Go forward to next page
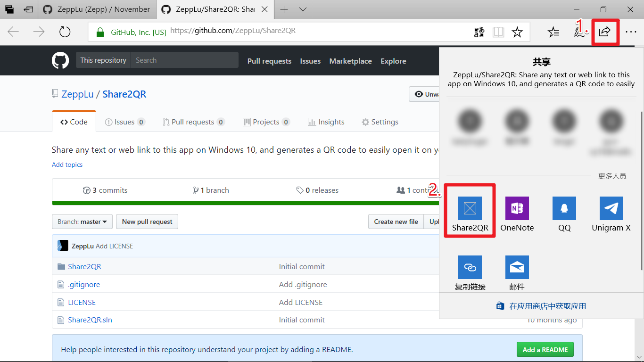The width and height of the screenshot is (644, 362). [39, 32]
